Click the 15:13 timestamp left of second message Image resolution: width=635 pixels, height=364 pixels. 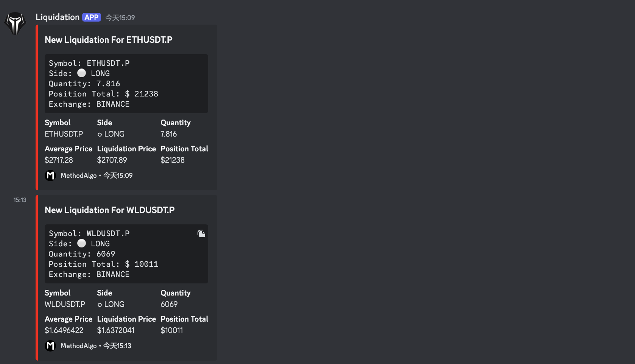pos(20,200)
